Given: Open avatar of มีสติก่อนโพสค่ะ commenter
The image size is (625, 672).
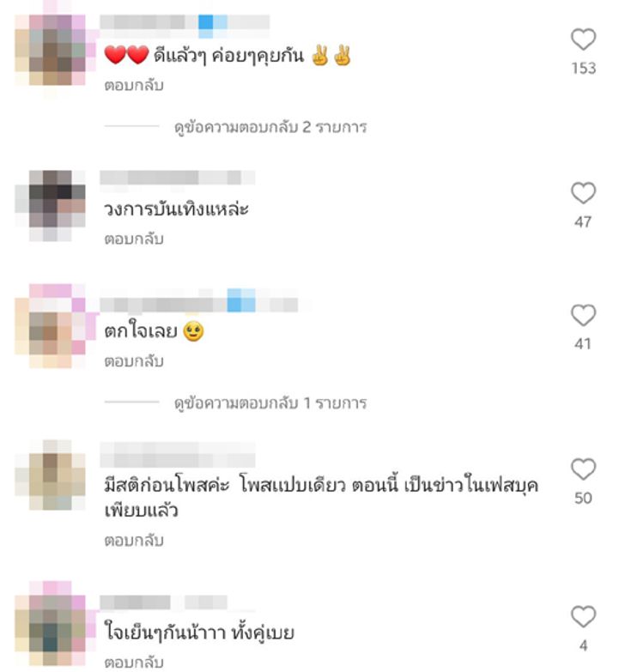Looking at the screenshot, I should tap(51, 475).
